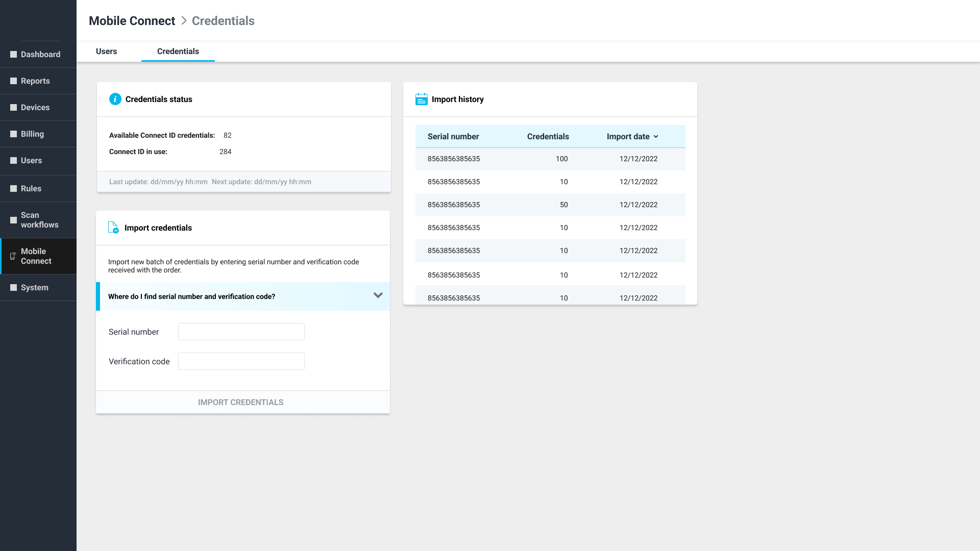Click the Import credentials file icon
This screenshot has width=980, height=551.
[x=113, y=228]
